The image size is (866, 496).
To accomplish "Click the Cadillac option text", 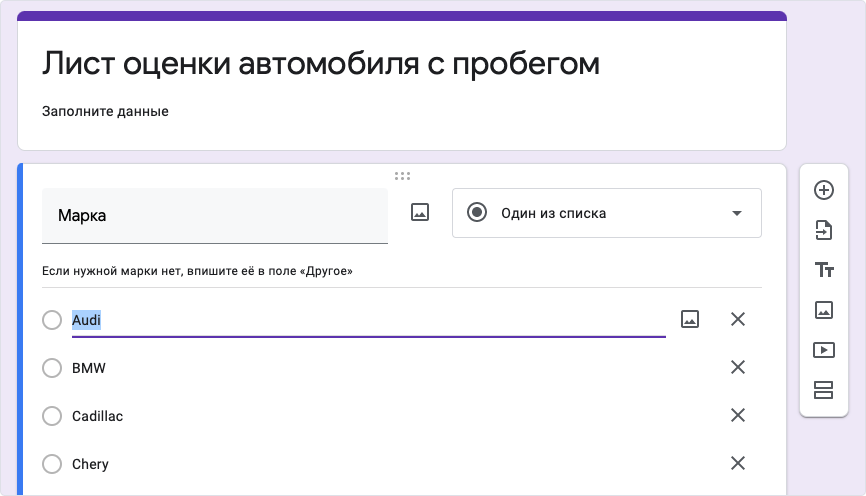I will click(97, 416).
